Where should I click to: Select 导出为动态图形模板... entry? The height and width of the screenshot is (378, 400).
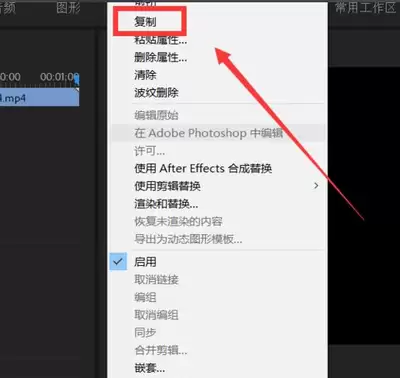(x=188, y=239)
